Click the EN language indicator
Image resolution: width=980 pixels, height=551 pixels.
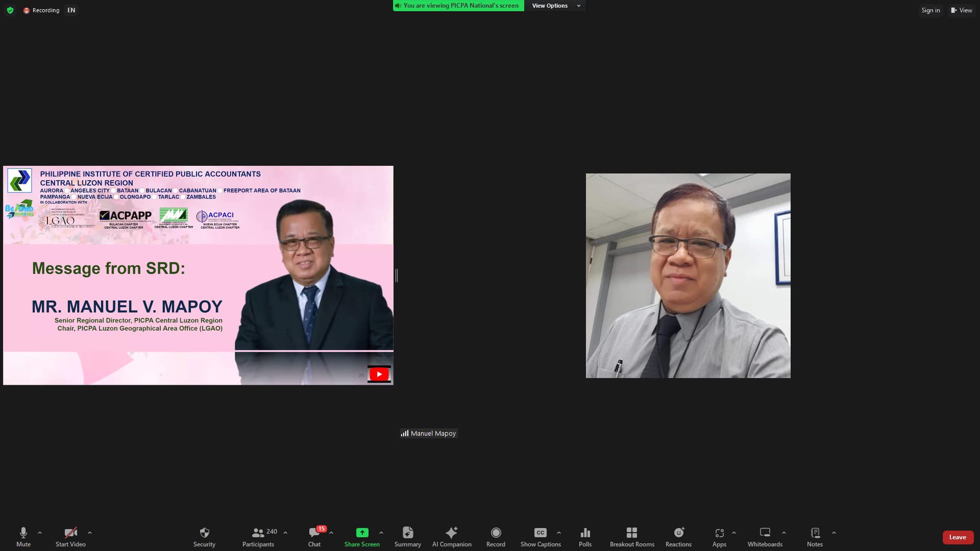coord(71,10)
